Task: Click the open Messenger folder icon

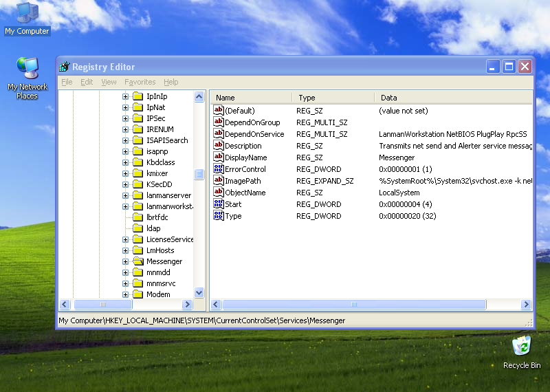Action: point(138,261)
